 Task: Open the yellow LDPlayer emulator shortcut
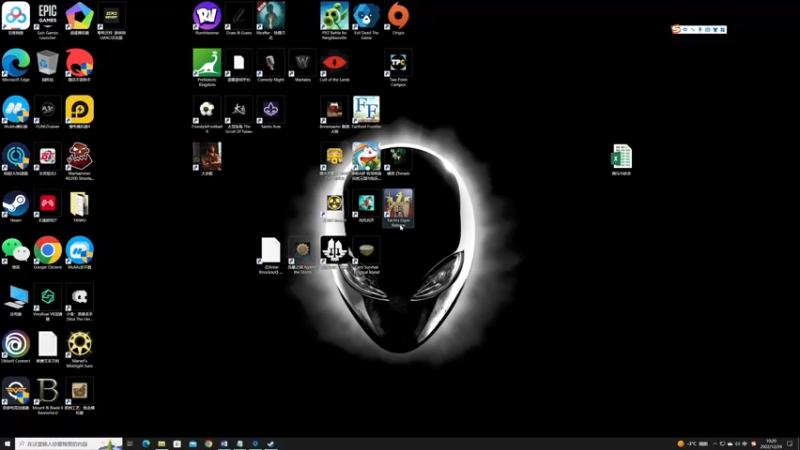point(80,112)
